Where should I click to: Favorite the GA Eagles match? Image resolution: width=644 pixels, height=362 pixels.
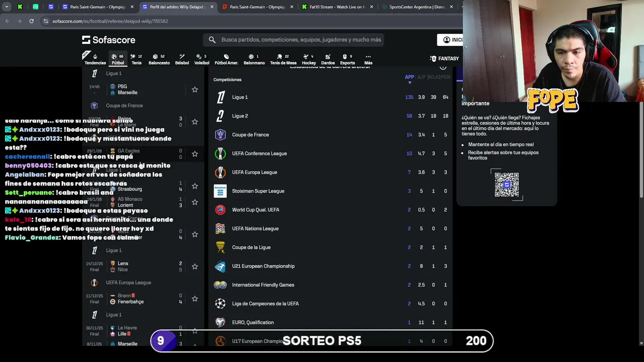(x=195, y=154)
